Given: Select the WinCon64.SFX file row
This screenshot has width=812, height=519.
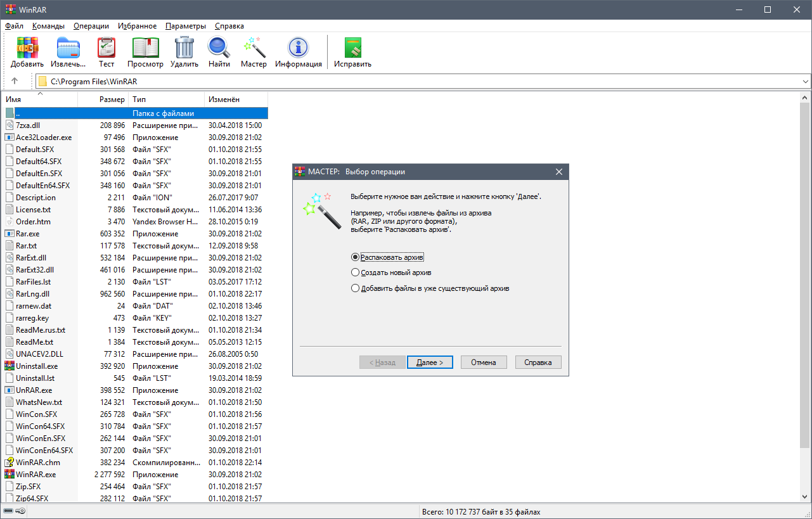Looking at the screenshot, I should pos(136,426).
